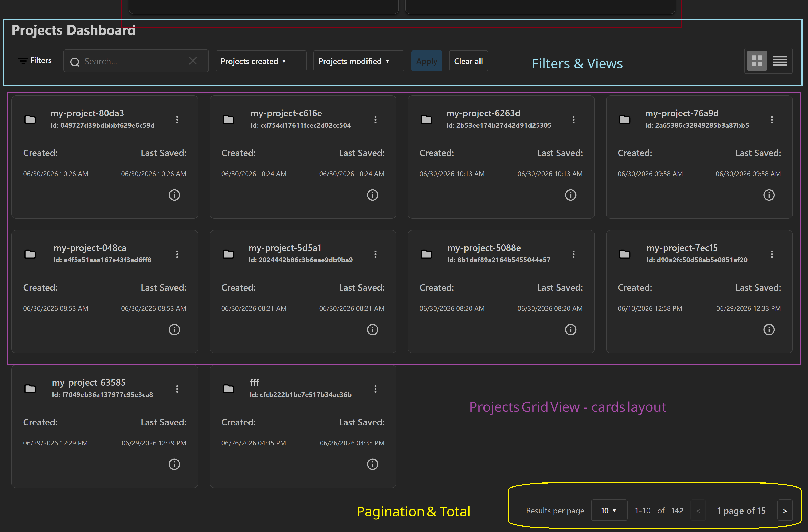This screenshot has height=532, width=808.
Task: Open kebab menu for my-project-c616e
Action: click(376, 119)
